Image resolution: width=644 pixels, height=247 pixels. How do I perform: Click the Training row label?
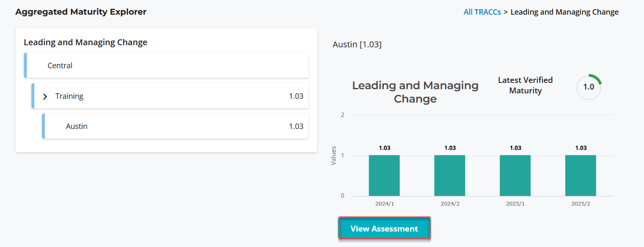tap(69, 96)
